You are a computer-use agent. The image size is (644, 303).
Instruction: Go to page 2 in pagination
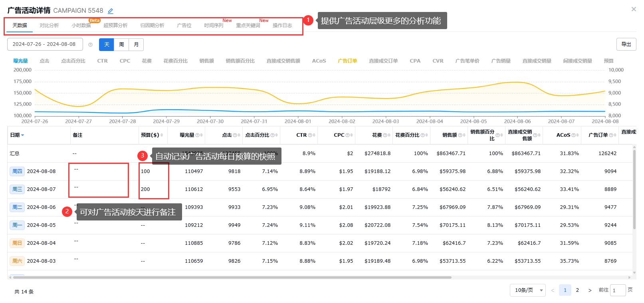pos(577,290)
